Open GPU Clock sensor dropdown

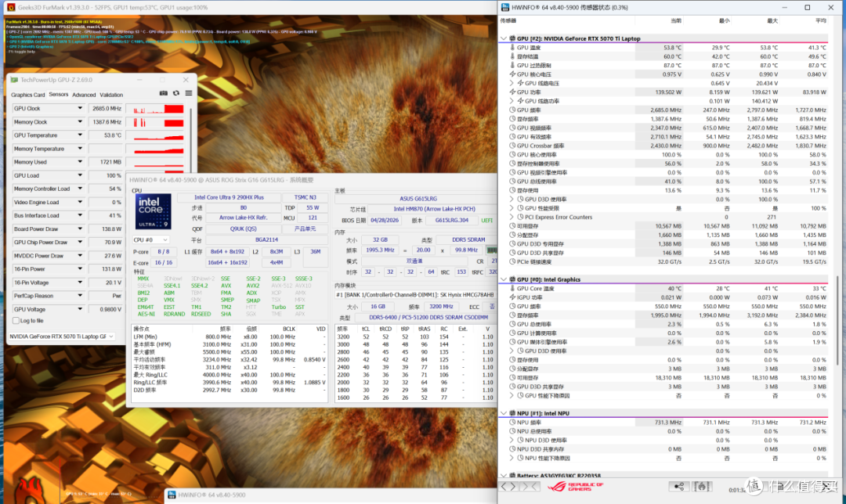[x=80, y=108]
